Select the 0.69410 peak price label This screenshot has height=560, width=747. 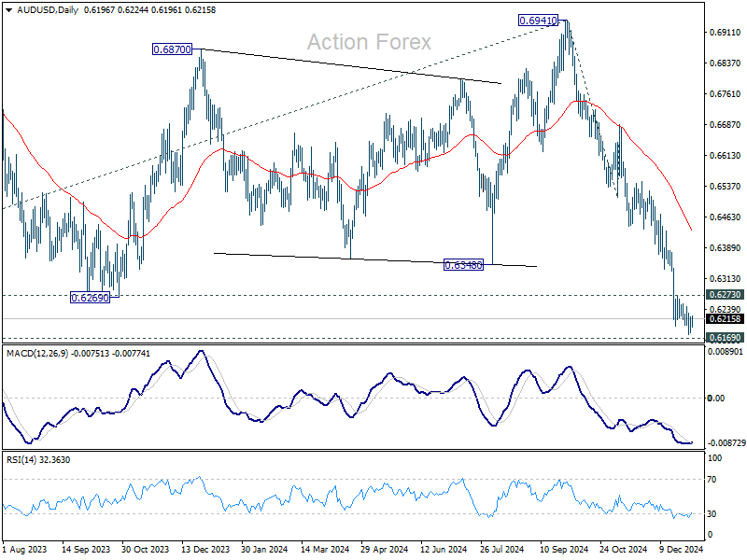pyautogui.click(x=538, y=21)
